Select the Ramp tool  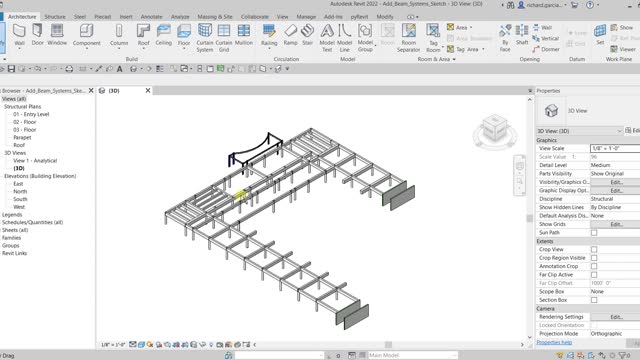(x=291, y=35)
